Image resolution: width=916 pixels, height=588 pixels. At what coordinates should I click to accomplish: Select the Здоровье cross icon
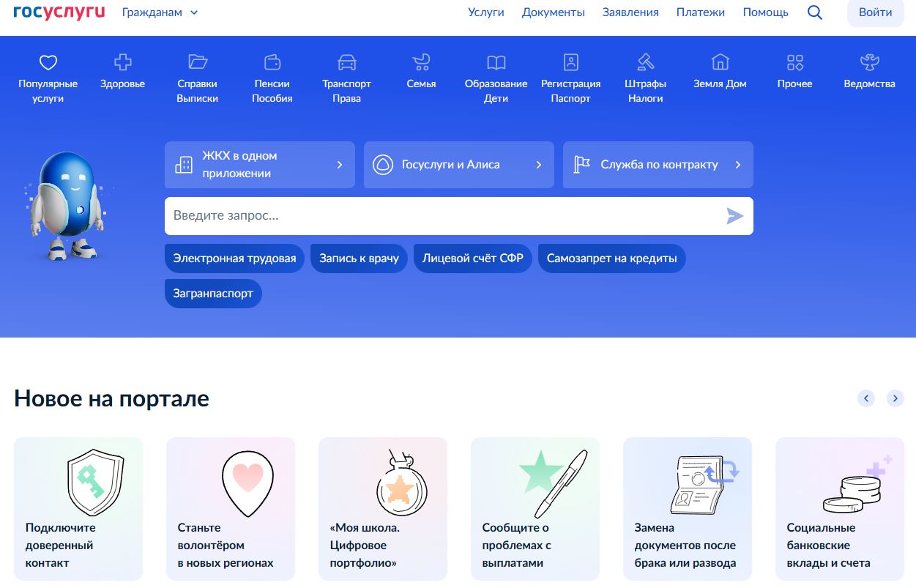[x=123, y=62]
